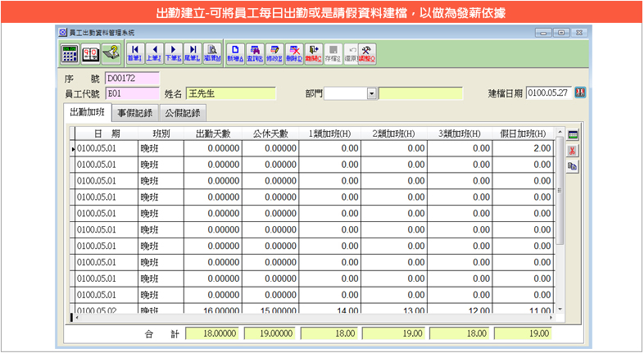
Task: Open the calculator tool icon
Action: [x=70, y=54]
